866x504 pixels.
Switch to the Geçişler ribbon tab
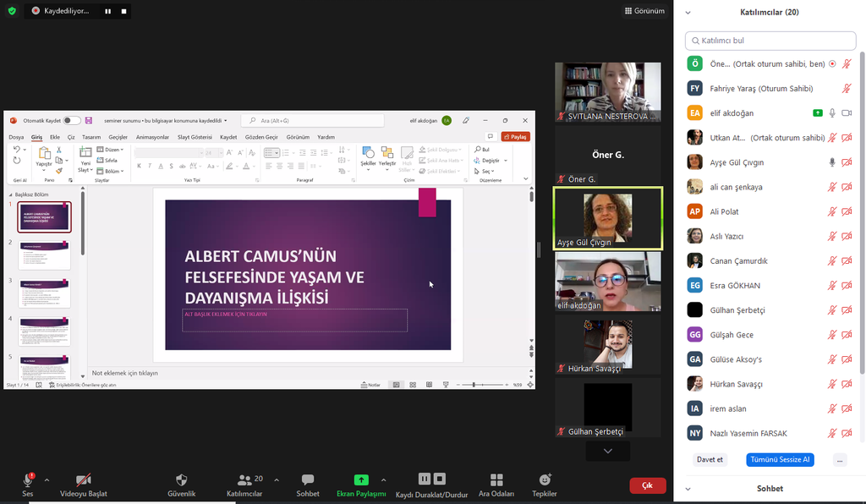coord(118,137)
